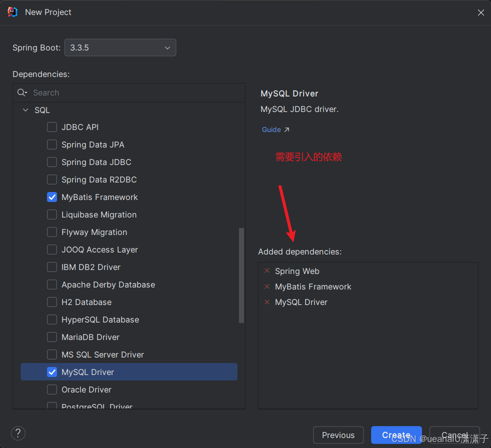This screenshot has width=491, height=448.
Task: Check HyperSQL Database checkbox
Action: pos(52,319)
